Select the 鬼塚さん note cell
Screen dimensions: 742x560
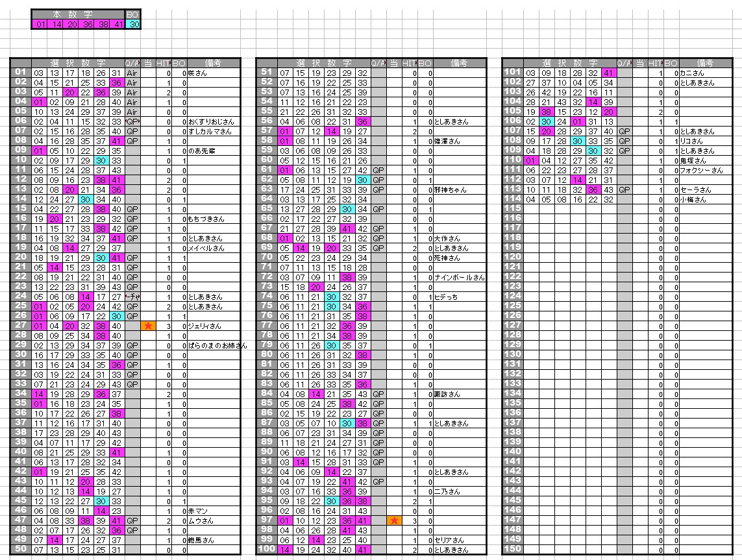(706, 160)
